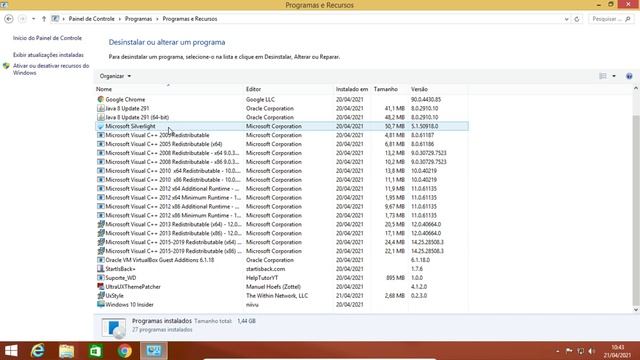Click the change view icon

tap(603, 76)
